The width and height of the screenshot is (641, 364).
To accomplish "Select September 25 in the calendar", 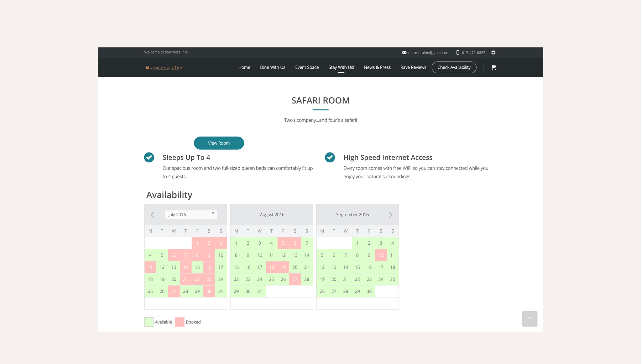I will tap(392, 279).
